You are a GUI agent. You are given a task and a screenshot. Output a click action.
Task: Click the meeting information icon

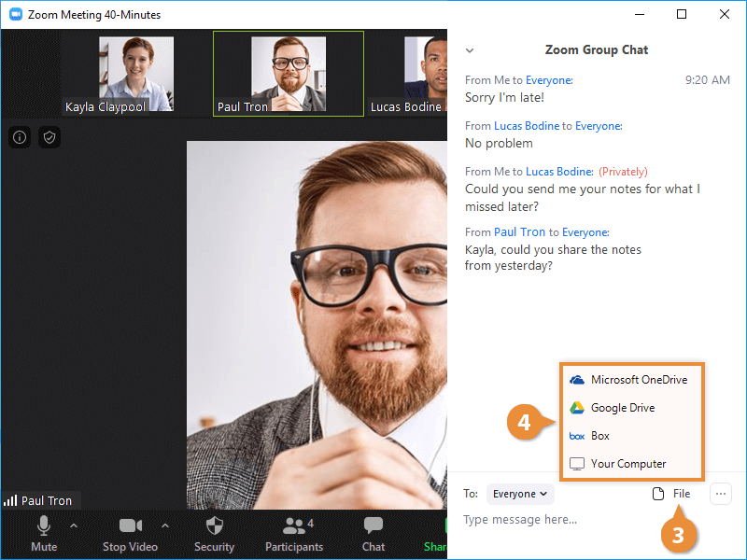point(20,137)
